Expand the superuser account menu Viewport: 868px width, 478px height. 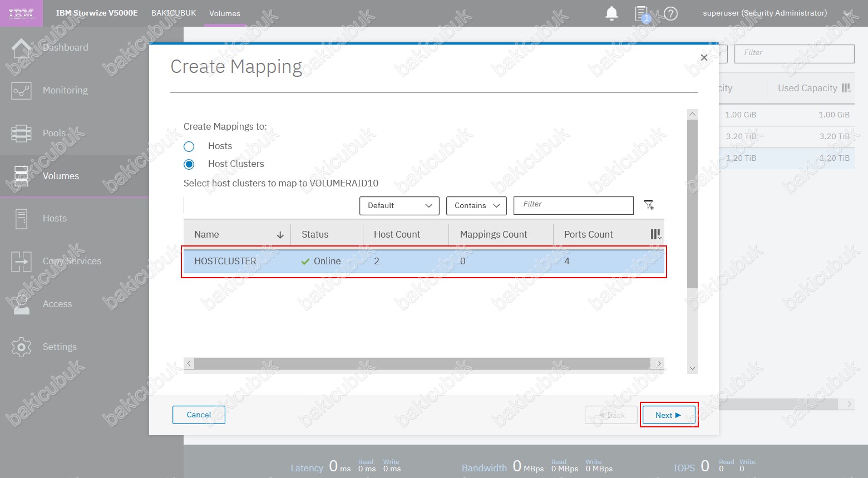pos(847,13)
